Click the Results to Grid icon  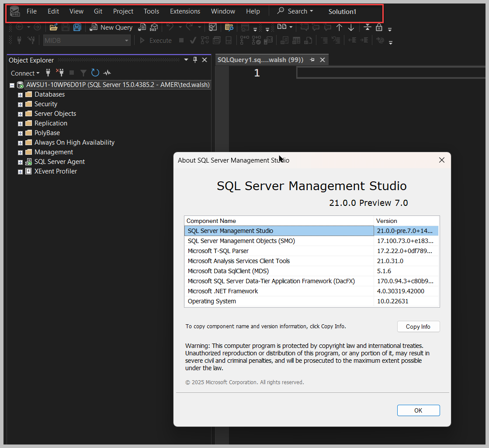pos(296,40)
